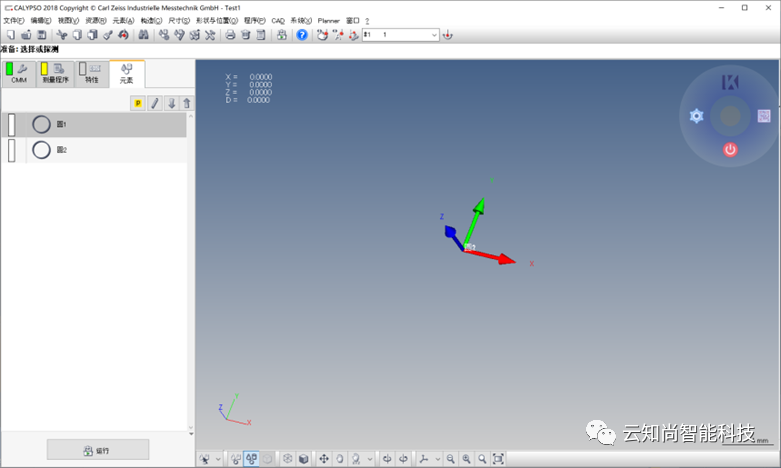The width and height of the screenshot is (781, 468).
Task: Click the 运行 run button
Action: [x=98, y=450]
